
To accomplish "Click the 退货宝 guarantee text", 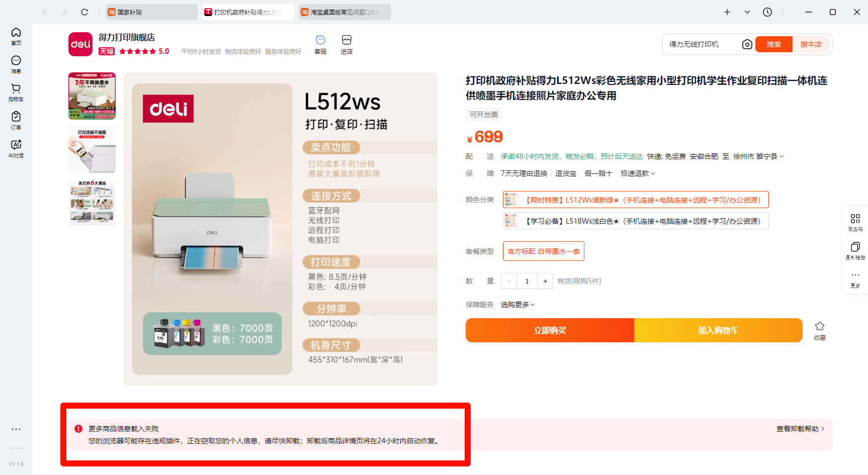I will [566, 173].
